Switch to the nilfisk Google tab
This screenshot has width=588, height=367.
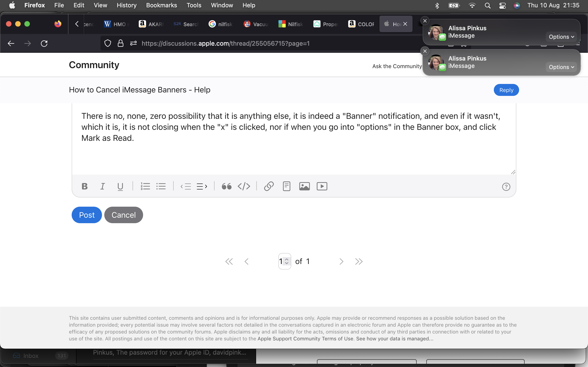221,24
